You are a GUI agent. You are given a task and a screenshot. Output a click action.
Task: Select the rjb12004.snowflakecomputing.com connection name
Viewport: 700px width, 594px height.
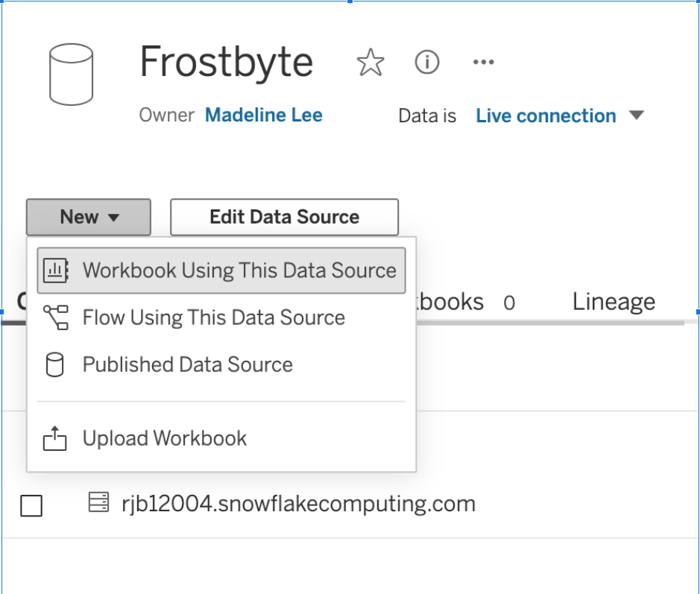[298, 504]
